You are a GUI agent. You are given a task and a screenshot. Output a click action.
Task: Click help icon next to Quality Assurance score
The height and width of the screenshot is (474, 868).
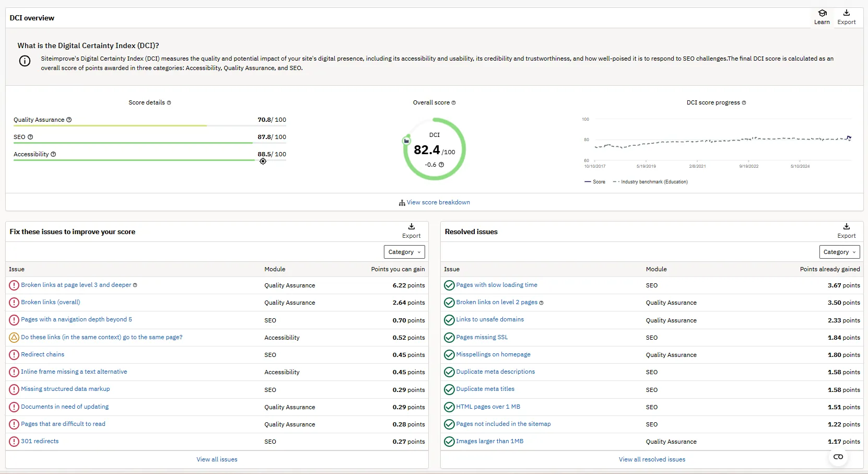point(69,120)
